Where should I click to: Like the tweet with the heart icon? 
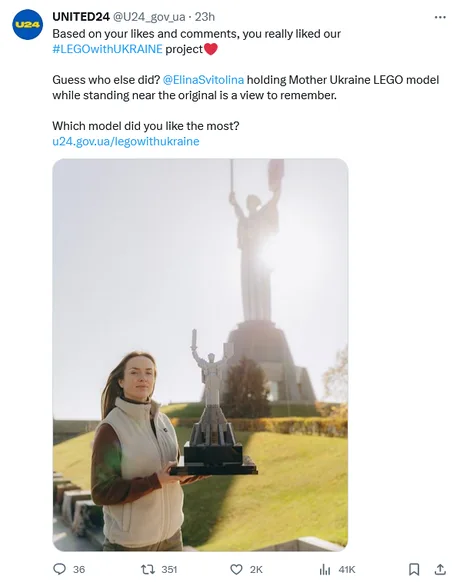coord(236,569)
